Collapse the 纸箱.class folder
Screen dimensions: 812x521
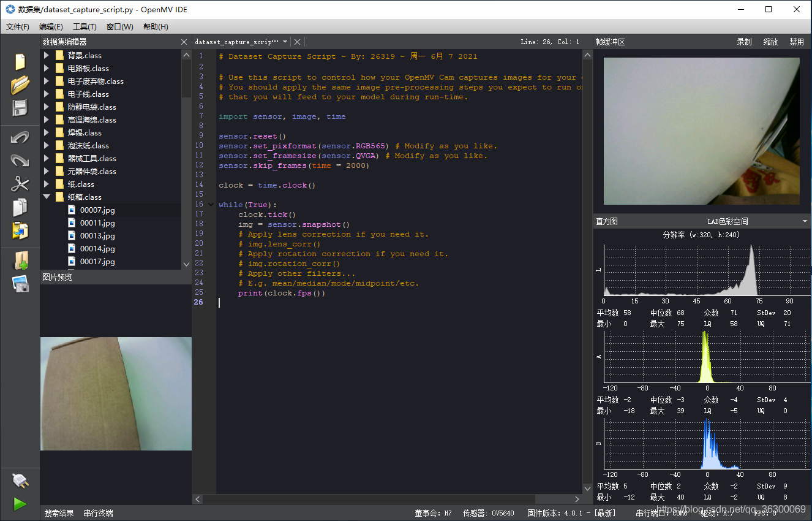[x=47, y=197]
